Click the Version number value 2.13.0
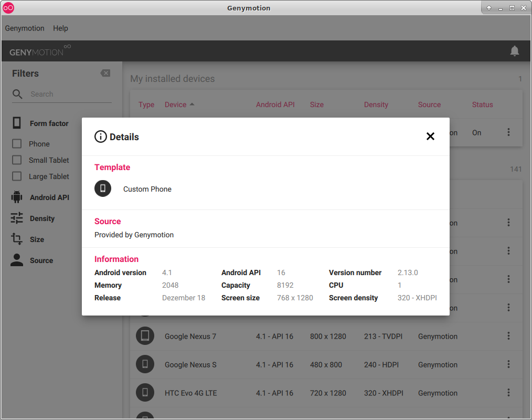The image size is (532, 420). pos(408,272)
